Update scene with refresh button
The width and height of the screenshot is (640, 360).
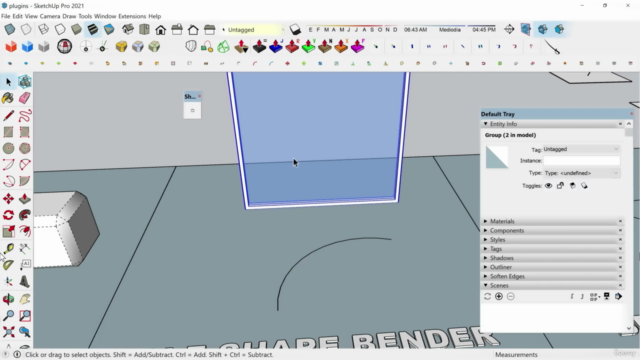click(x=487, y=297)
